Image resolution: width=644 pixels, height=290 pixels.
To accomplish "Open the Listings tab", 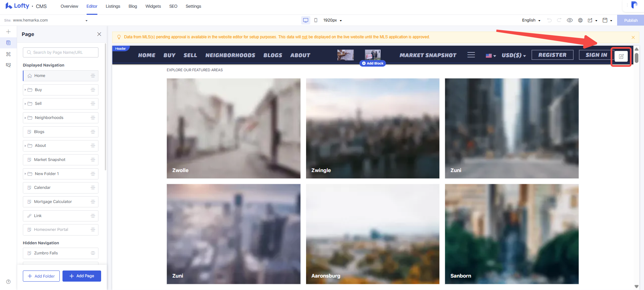I will tap(113, 6).
